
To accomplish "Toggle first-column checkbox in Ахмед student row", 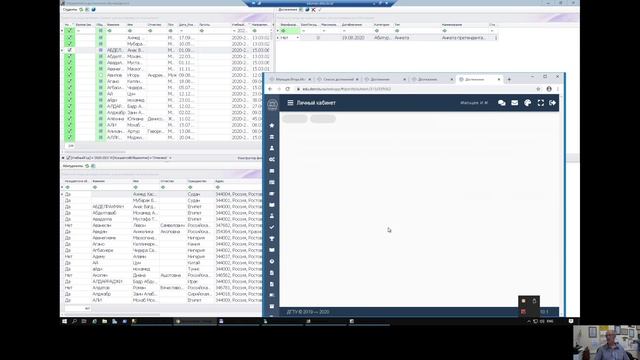I will [69, 38].
